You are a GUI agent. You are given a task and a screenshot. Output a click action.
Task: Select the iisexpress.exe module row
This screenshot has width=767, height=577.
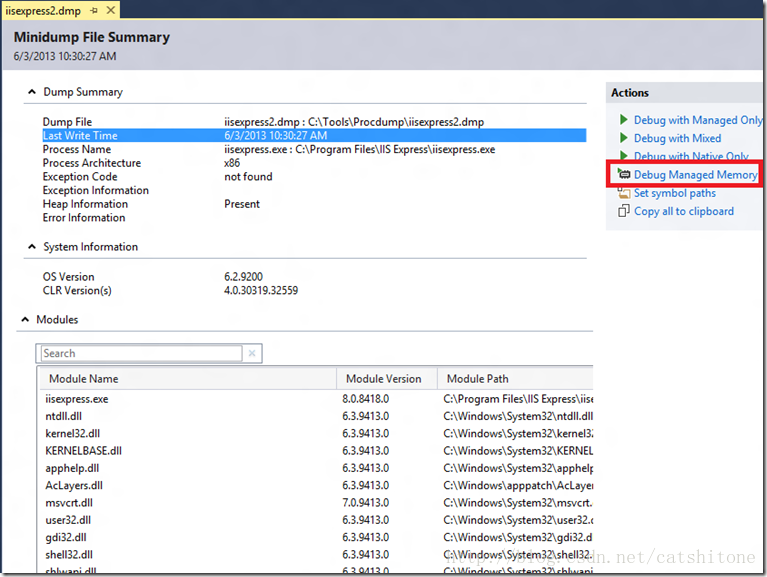pos(316,399)
